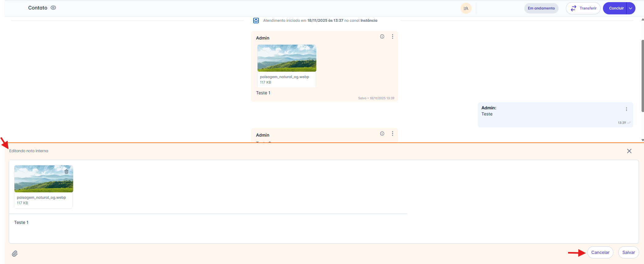Click the Em andamento status badge
The width and height of the screenshot is (644, 264).
click(x=541, y=8)
